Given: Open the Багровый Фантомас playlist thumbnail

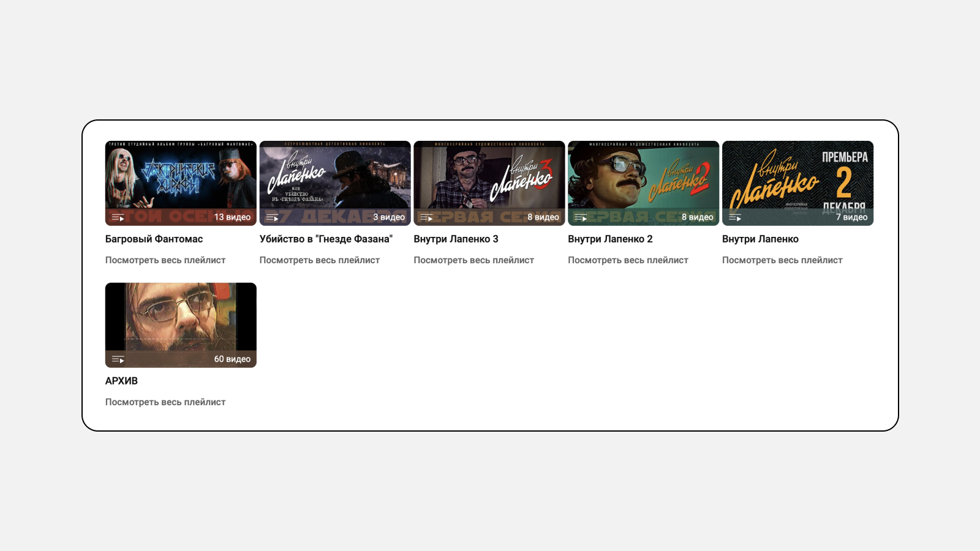Looking at the screenshot, I should click(x=181, y=183).
